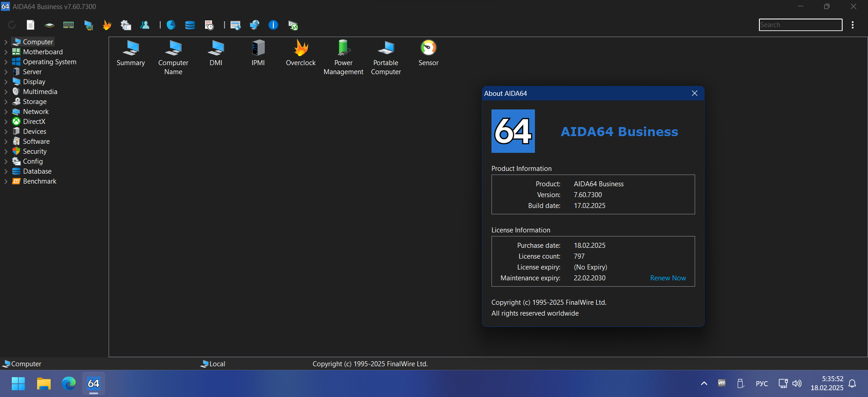
Task: Open the Overclock page icon
Action: (301, 53)
